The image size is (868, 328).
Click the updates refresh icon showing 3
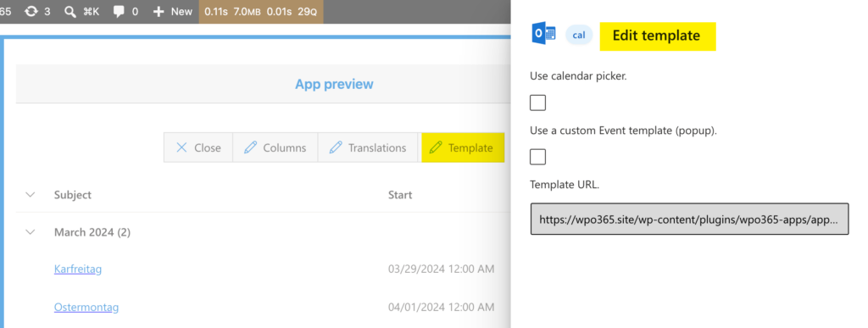31,11
